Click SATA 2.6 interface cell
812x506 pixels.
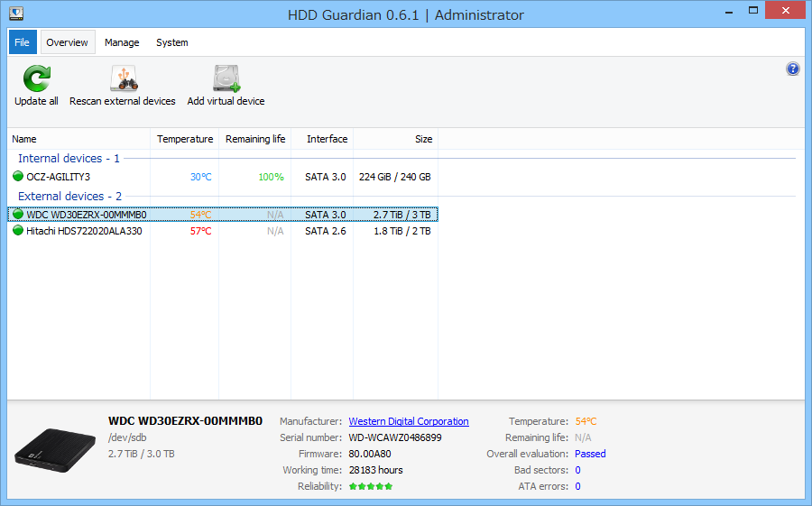325,232
